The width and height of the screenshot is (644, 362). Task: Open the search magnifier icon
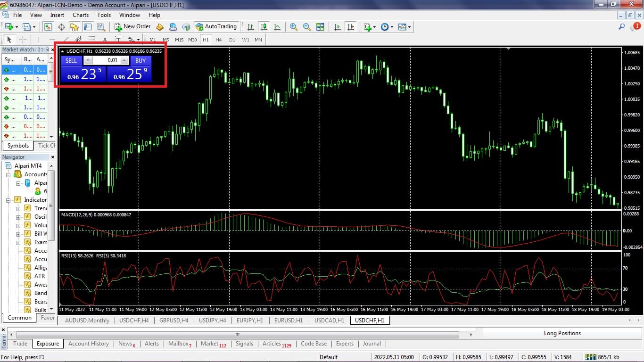(621, 27)
